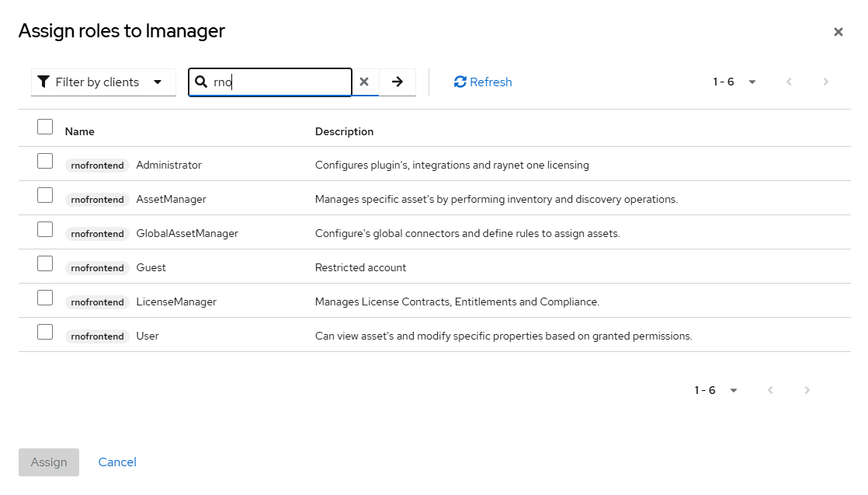Viewport: 868px width, 495px height.
Task: Click the rnofrontend badge beside Guest
Action: pos(97,268)
